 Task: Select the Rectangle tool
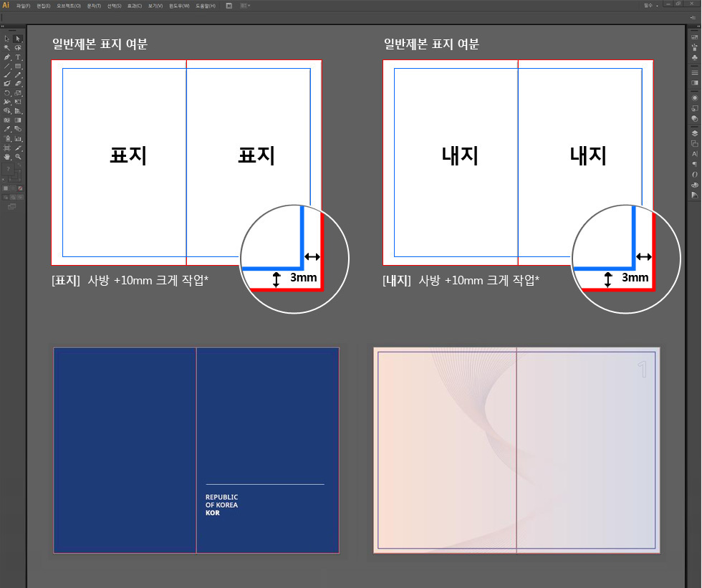click(x=18, y=66)
